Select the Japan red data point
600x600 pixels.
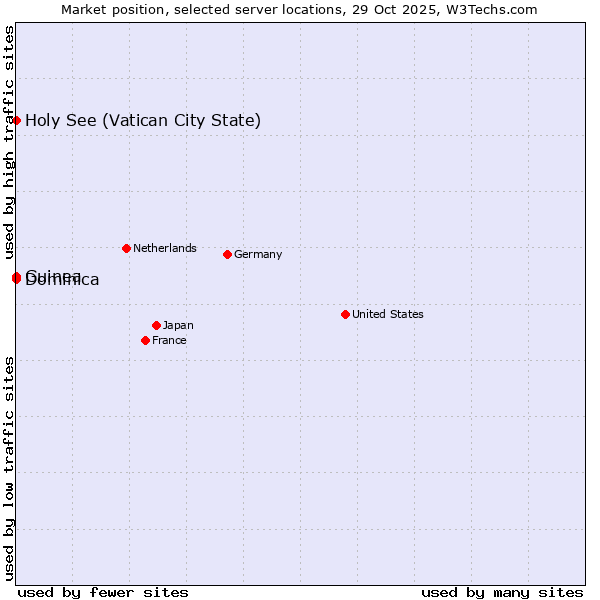point(156,325)
